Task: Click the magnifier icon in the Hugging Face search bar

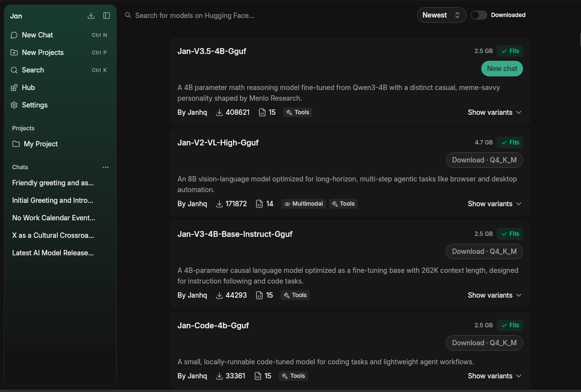Action: point(128,15)
